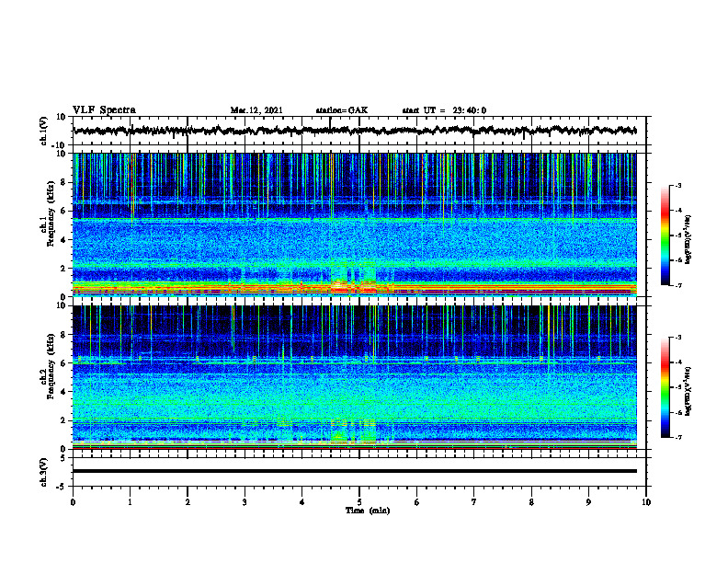Click the time axis tick label "3"
This screenshot has height=563, width=728.
point(245,502)
